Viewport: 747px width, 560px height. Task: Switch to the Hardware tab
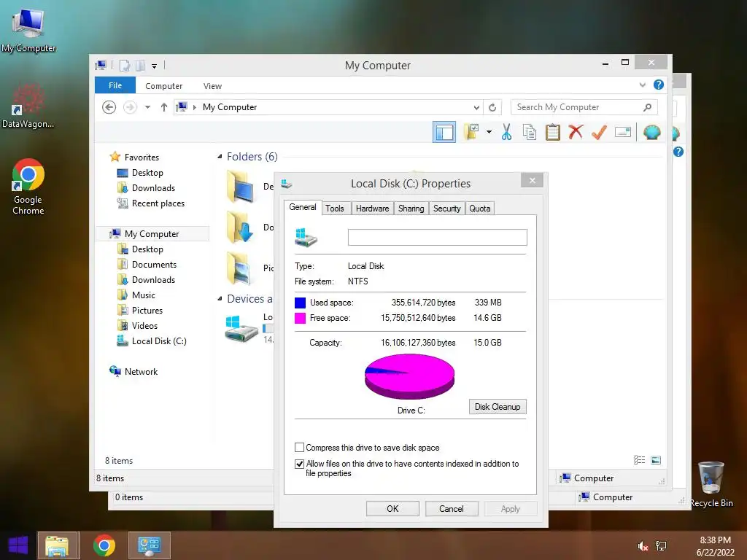pos(372,208)
